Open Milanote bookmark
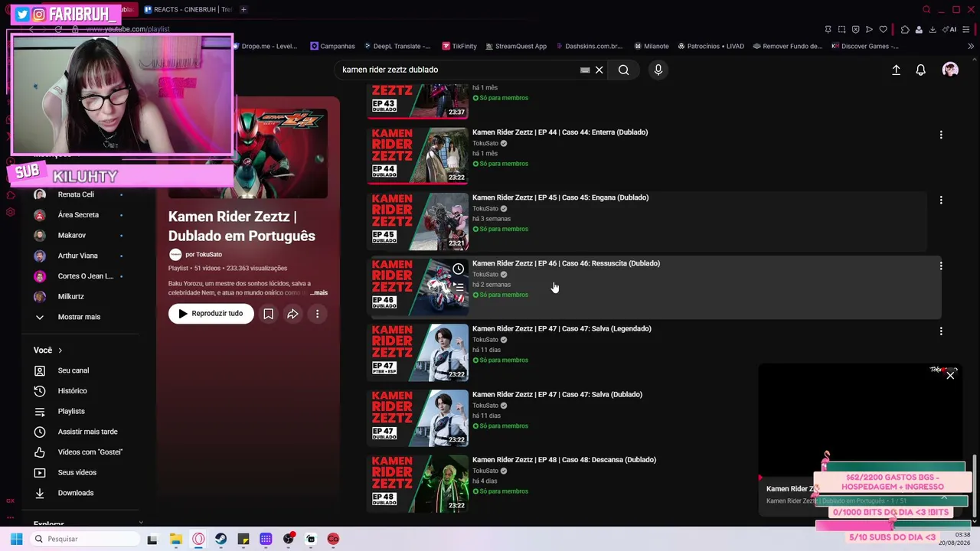980x551 pixels. tap(650, 46)
